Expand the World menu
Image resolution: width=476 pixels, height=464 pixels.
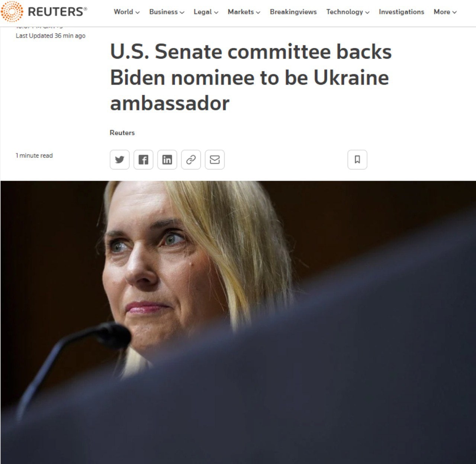[127, 12]
